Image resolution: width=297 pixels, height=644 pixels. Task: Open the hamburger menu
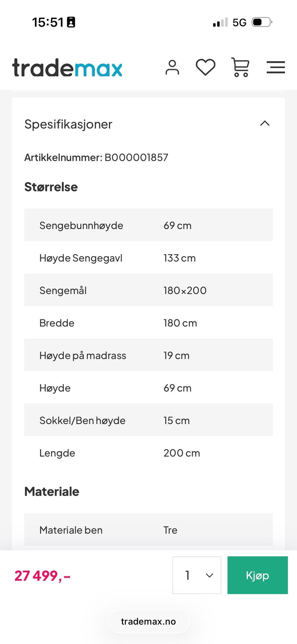tap(276, 67)
